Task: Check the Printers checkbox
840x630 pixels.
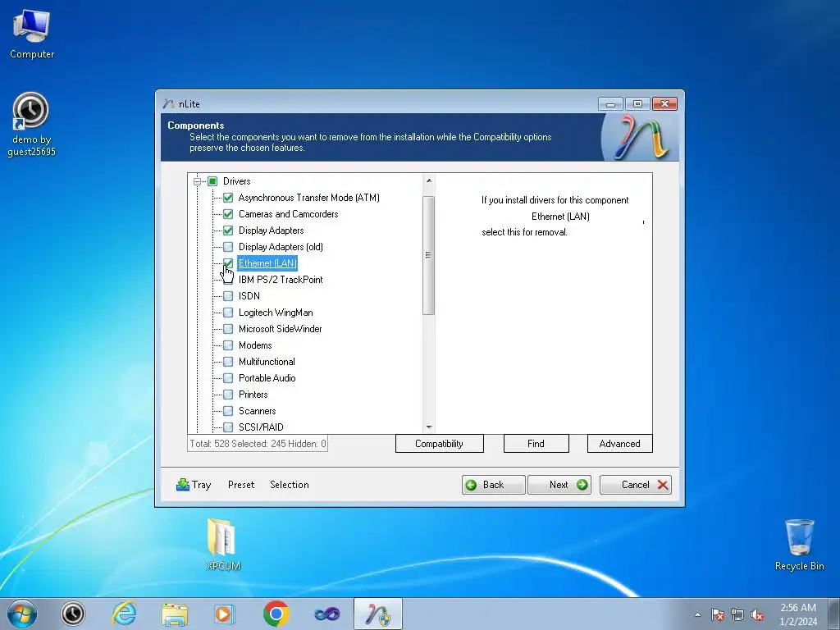Action: click(x=228, y=395)
